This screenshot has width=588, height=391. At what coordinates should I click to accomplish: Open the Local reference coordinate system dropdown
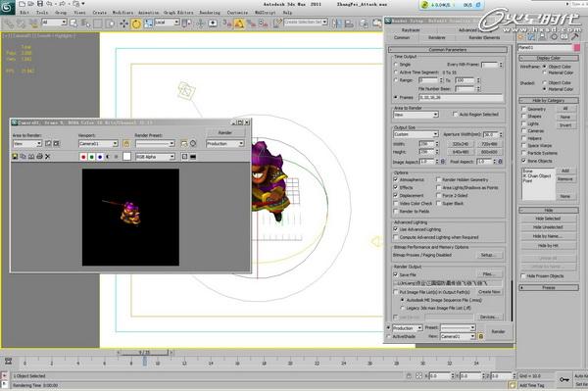point(167,23)
